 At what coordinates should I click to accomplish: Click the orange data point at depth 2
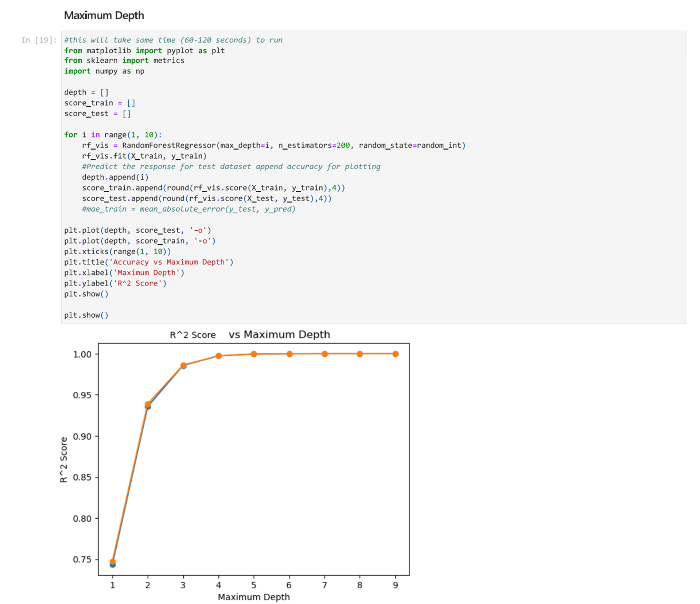(x=148, y=404)
